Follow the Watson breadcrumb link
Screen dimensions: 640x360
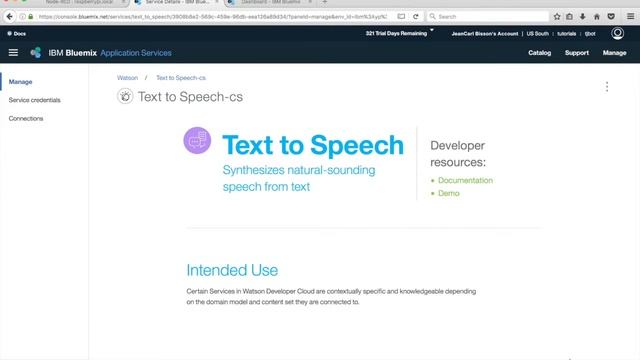tap(127, 78)
